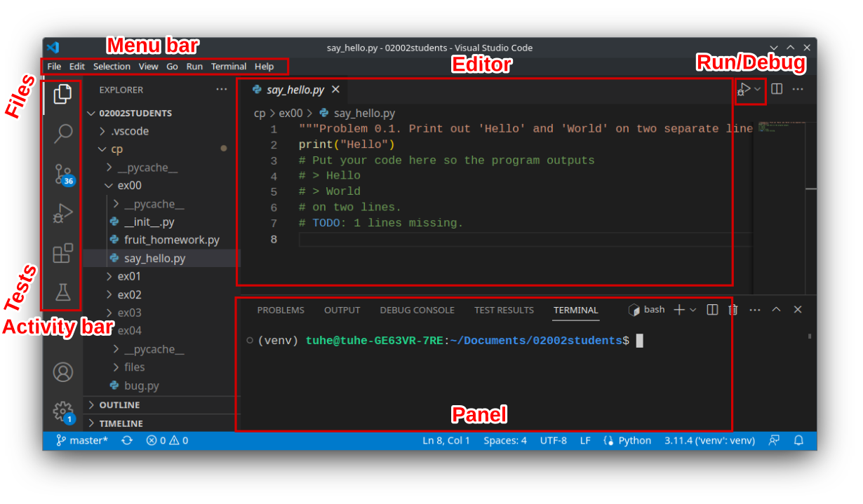The height and width of the screenshot is (504, 863).
Task: Select the say_hello.py editor tab
Action: click(294, 89)
